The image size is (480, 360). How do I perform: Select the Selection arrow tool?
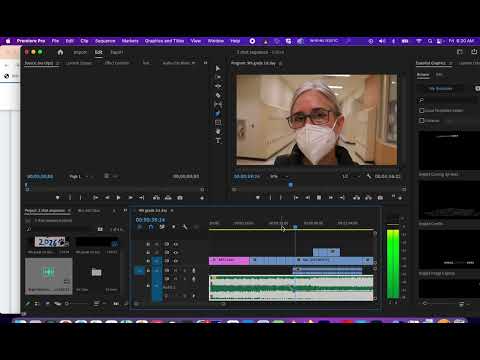click(x=218, y=68)
